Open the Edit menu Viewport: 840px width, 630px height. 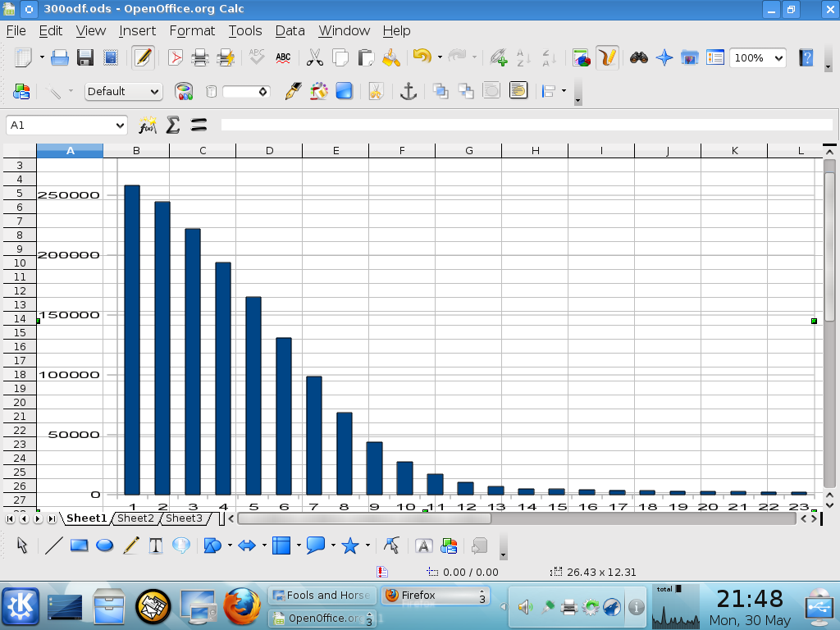point(51,31)
